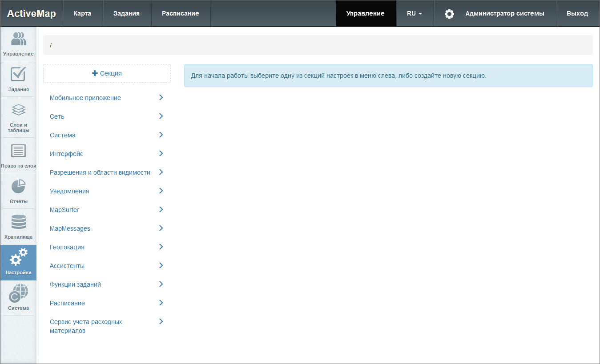Expand chevron for MapSurfer section

[x=161, y=209]
